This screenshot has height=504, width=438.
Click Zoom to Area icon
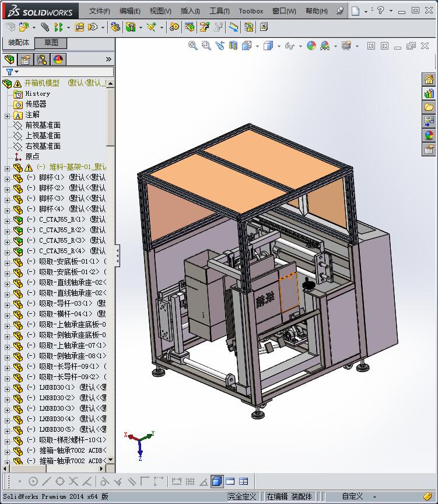coord(206,45)
